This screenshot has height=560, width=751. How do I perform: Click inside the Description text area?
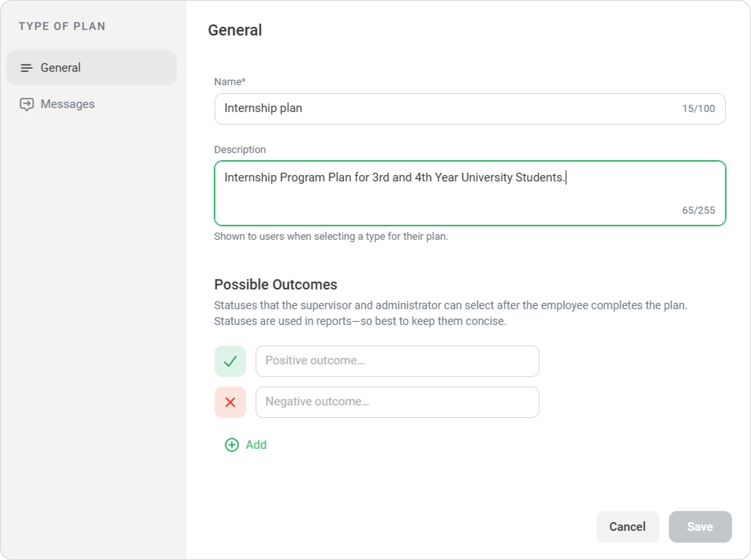(470, 193)
